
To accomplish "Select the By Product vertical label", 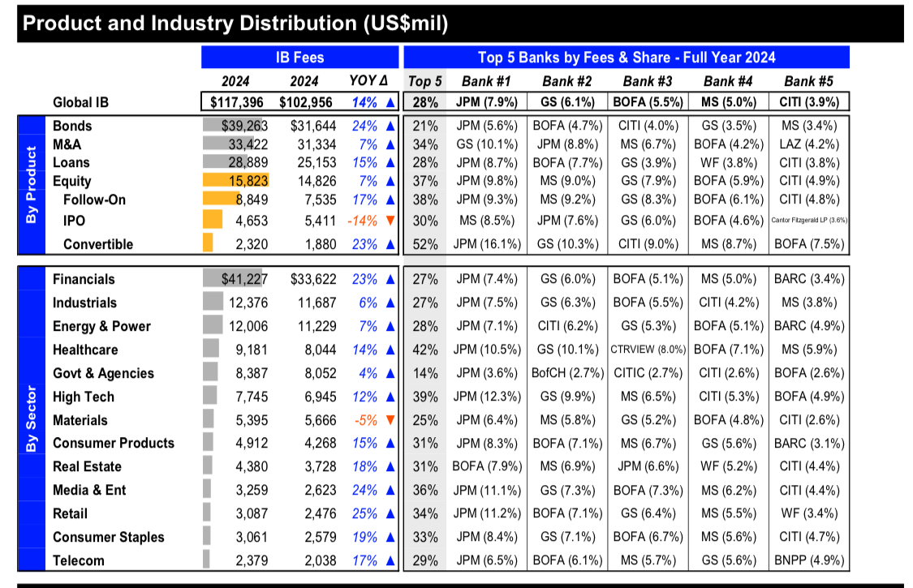I will 32,185.
